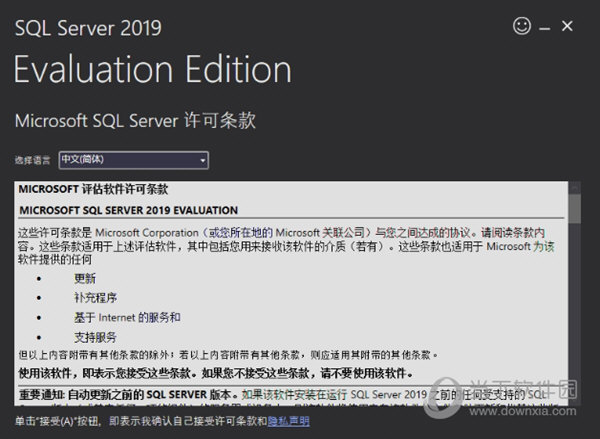
Task: Click the 'SQL Server 2019' header text
Action: 88,28
